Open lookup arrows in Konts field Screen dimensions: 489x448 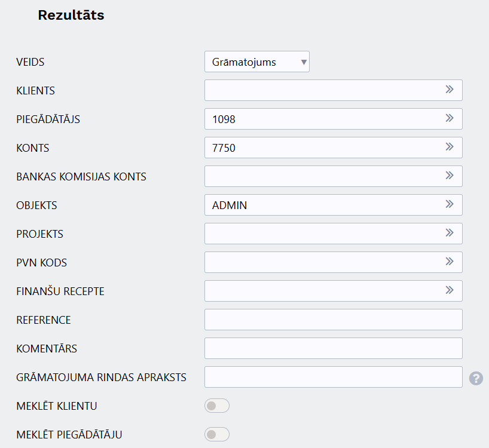(449, 147)
